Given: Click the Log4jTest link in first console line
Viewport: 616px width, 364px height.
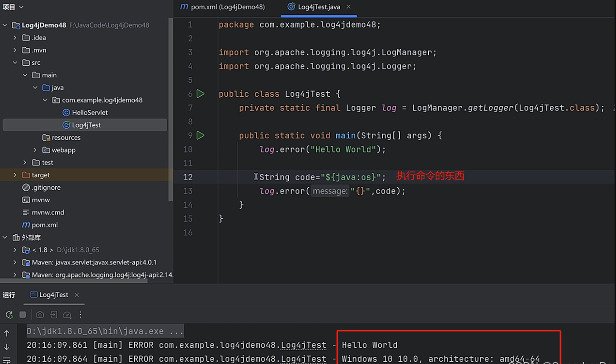Looking at the screenshot, I should click(x=303, y=345).
